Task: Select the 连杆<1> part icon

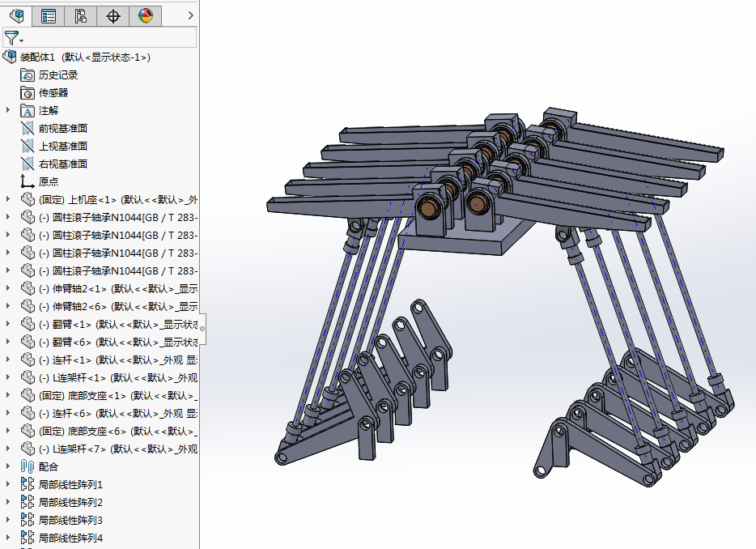Action: [x=28, y=360]
